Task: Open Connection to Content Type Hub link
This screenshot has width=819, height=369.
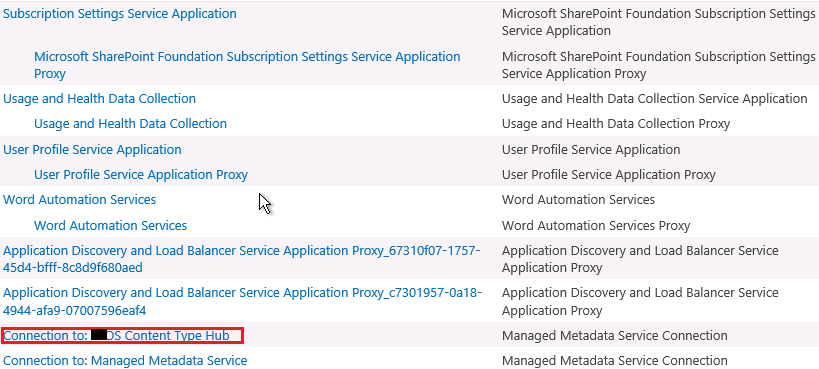Action: pos(116,336)
